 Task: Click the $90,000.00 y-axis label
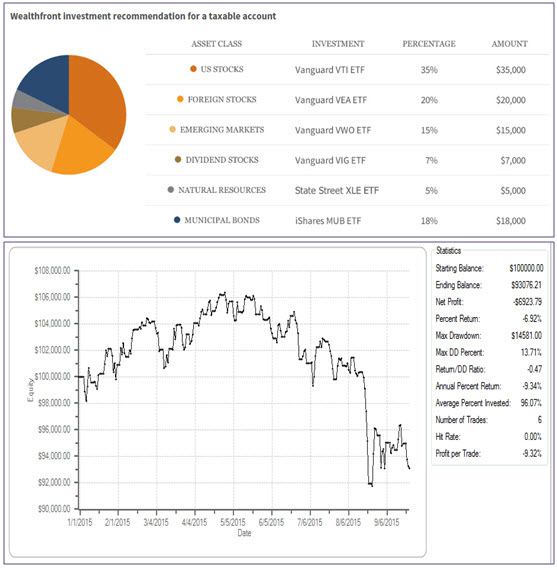[x=54, y=509]
